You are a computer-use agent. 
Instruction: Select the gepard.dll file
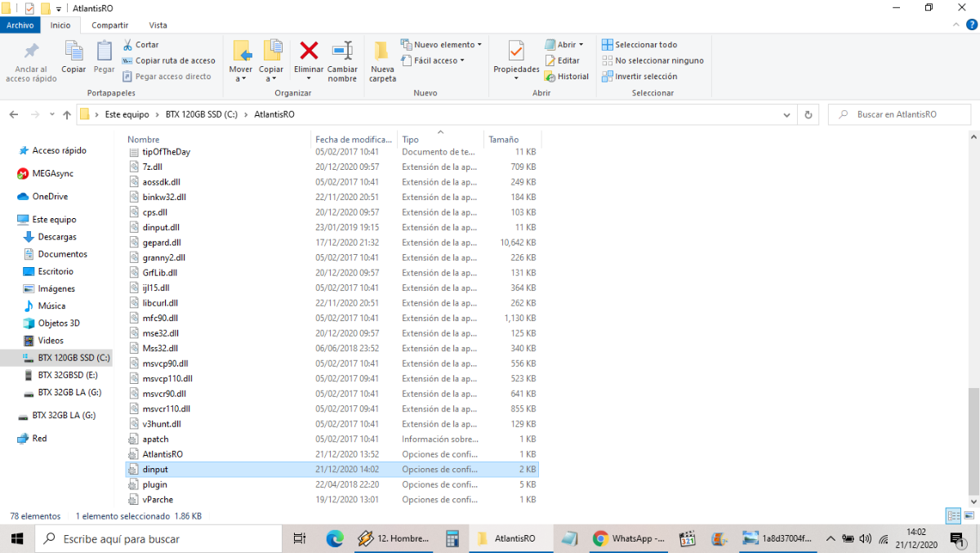click(x=332, y=243)
